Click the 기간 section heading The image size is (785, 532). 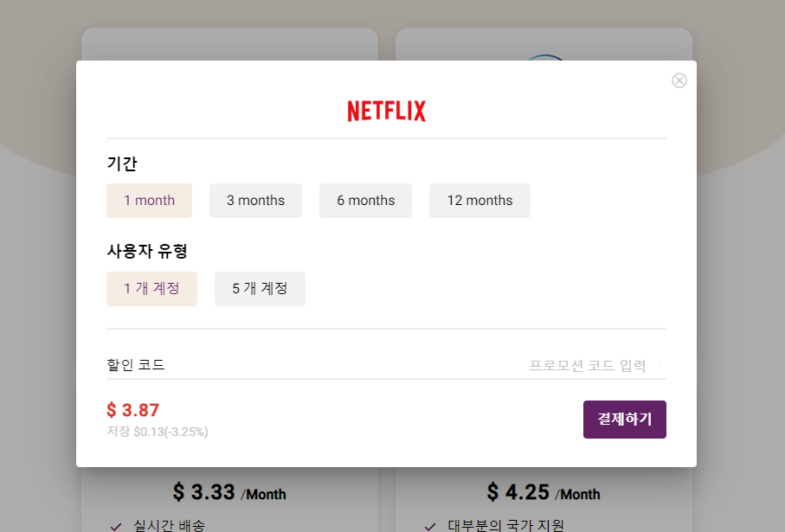click(x=122, y=163)
